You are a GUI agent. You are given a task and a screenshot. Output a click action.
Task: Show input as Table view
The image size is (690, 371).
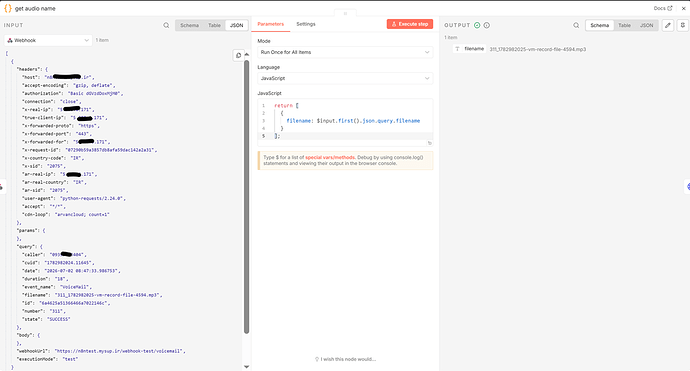pyautogui.click(x=214, y=26)
